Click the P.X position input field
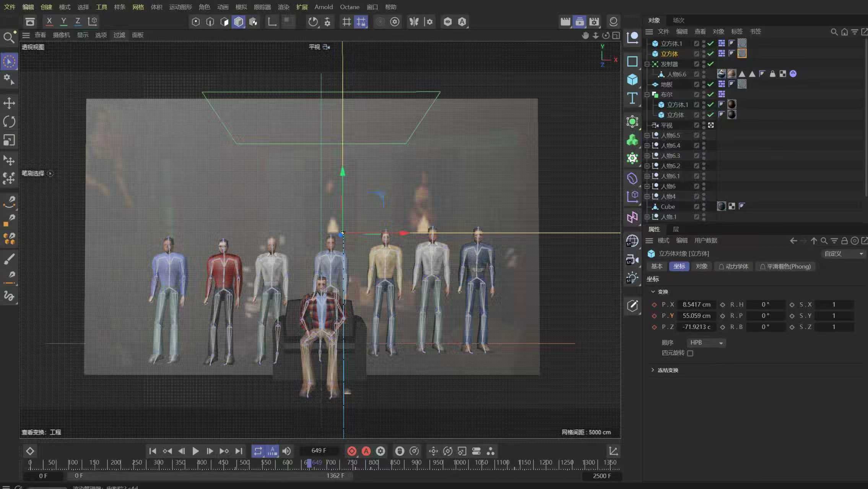This screenshot has height=489, width=868. click(696, 304)
